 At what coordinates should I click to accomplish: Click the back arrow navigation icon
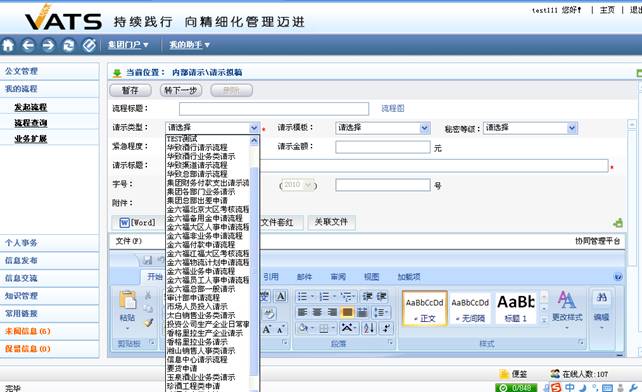(x=28, y=45)
